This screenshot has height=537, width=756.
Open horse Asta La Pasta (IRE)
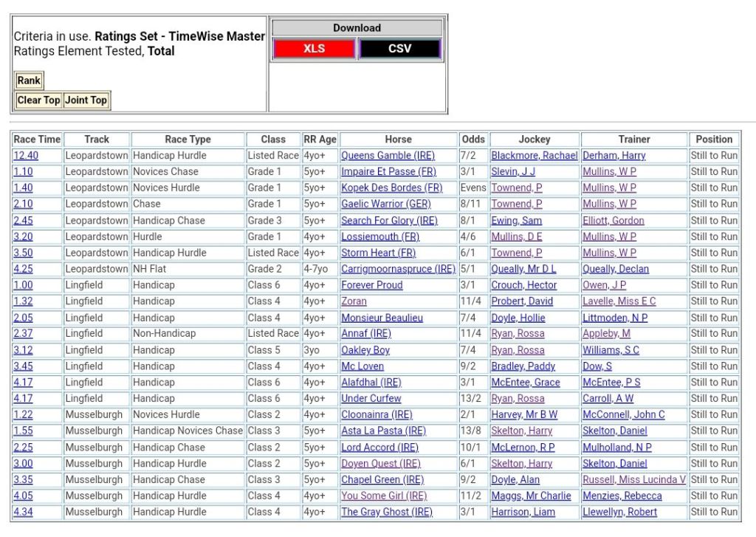point(383,431)
